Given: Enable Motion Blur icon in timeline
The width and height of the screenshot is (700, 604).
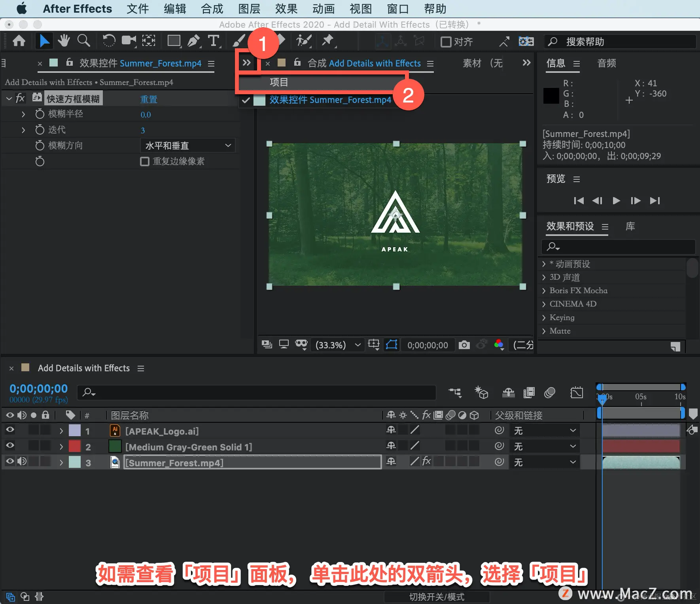Looking at the screenshot, I should tap(550, 393).
